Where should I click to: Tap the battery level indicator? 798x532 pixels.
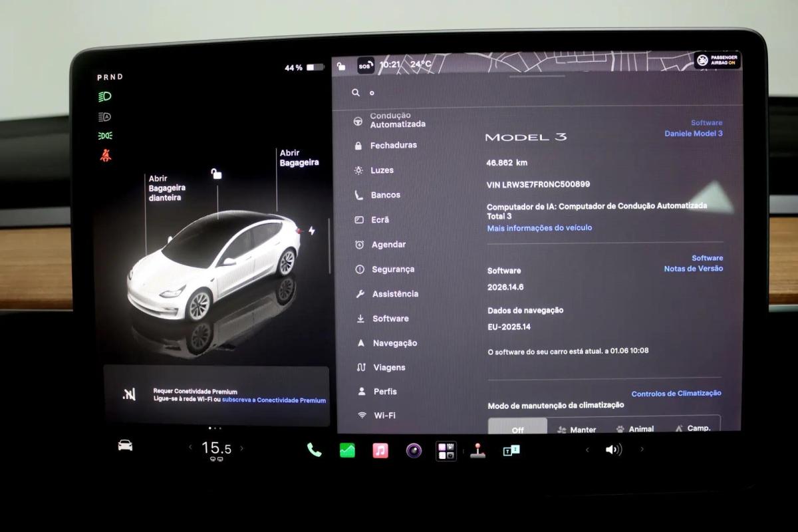click(304, 68)
